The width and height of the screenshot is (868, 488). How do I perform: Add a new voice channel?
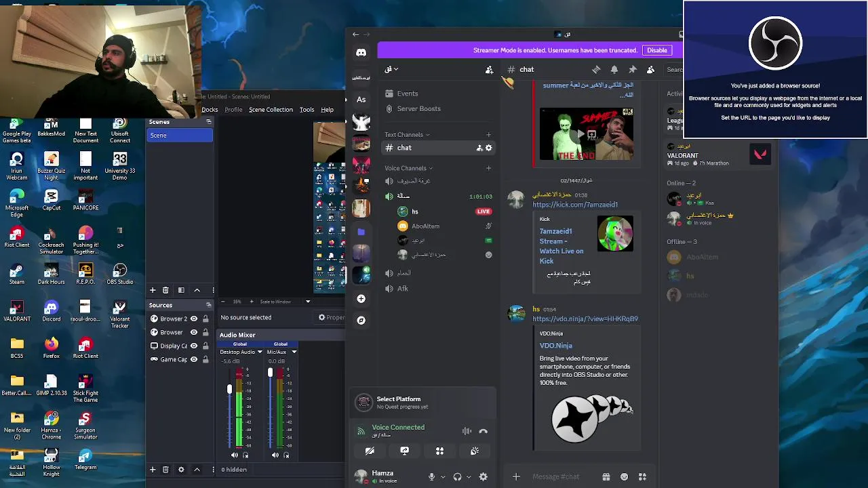(x=488, y=168)
